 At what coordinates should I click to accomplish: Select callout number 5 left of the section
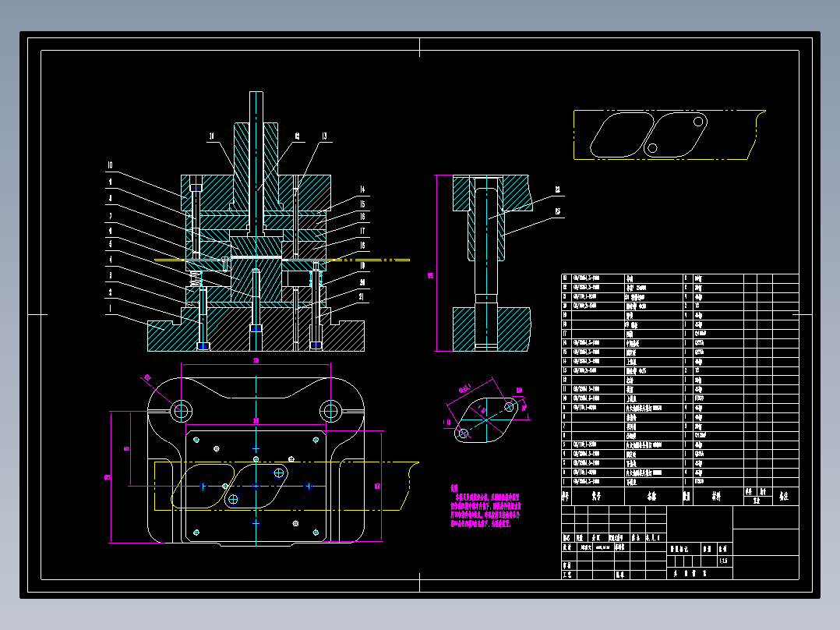111,245
